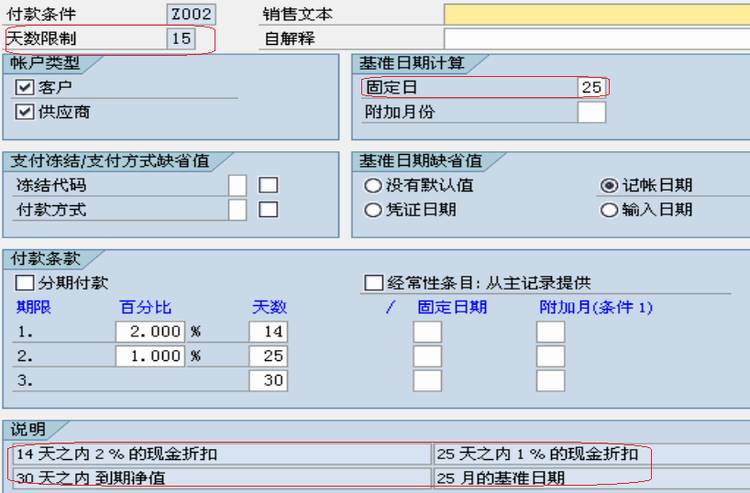Uncheck the 客户 account type checkbox
Viewport: 750px width, 493px height.
[x=24, y=88]
